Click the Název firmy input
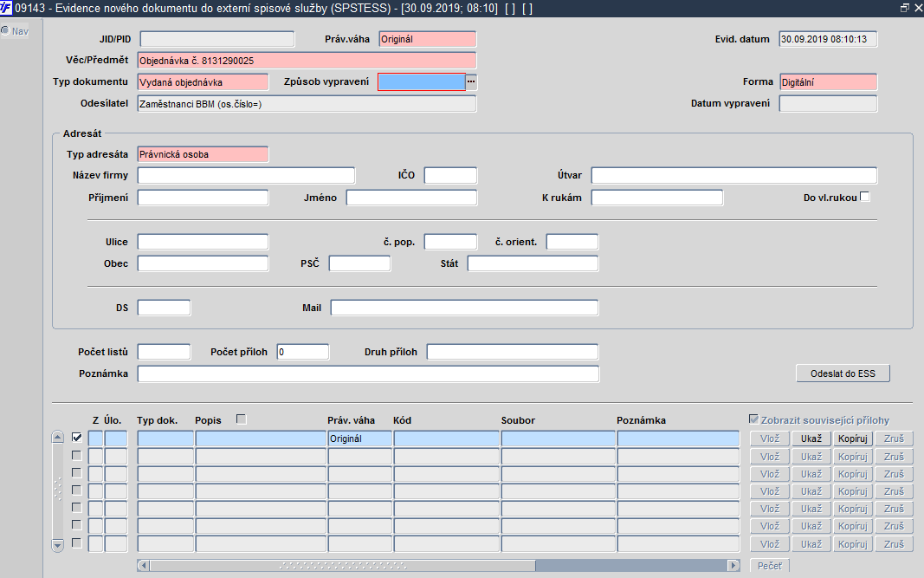The height and width of the screenshot is (578, 924). (246, 176)
